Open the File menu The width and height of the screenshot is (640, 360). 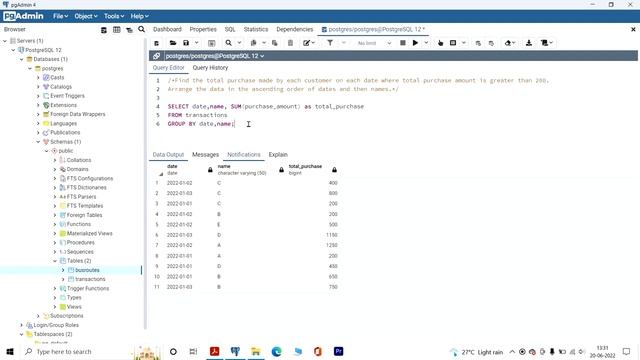[x=60, y=16]
